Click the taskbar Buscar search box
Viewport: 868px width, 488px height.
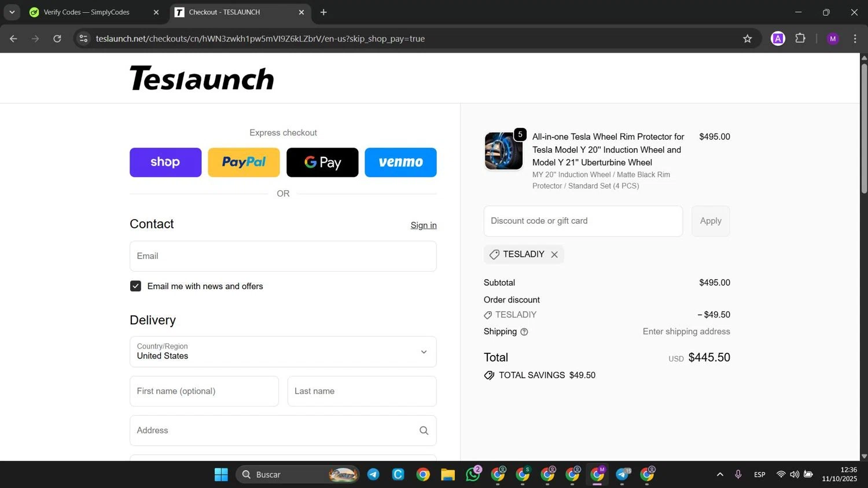[297, 475]
